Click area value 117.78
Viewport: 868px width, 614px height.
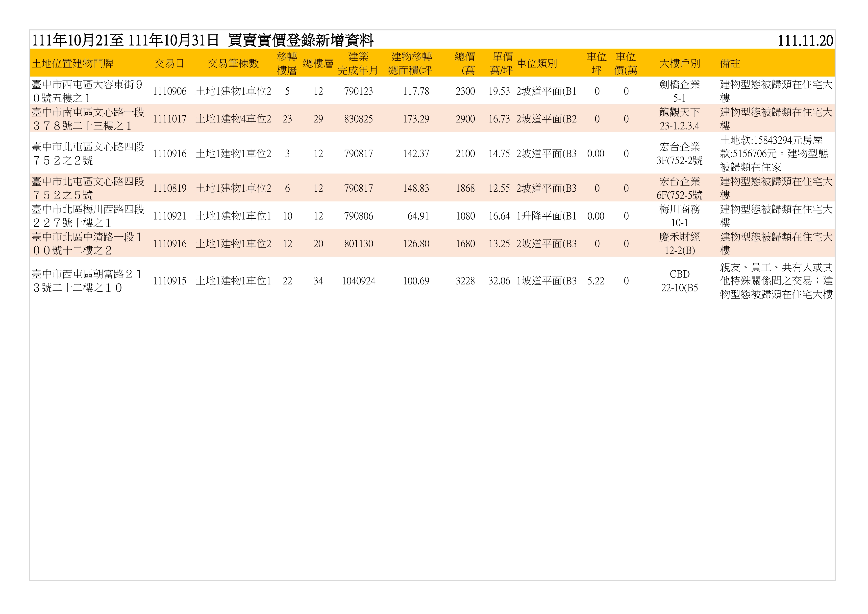pyautogui.click(x=416, y=91)
